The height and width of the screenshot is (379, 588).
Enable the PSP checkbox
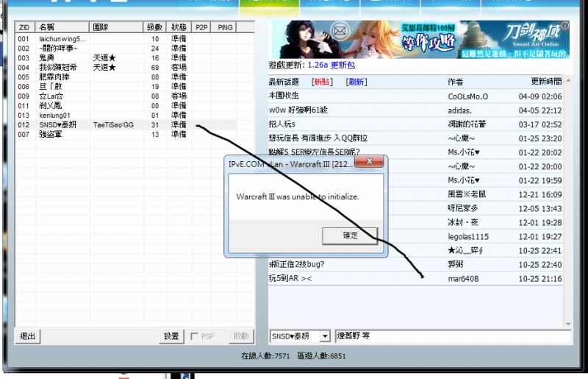[x=194, y=336]
